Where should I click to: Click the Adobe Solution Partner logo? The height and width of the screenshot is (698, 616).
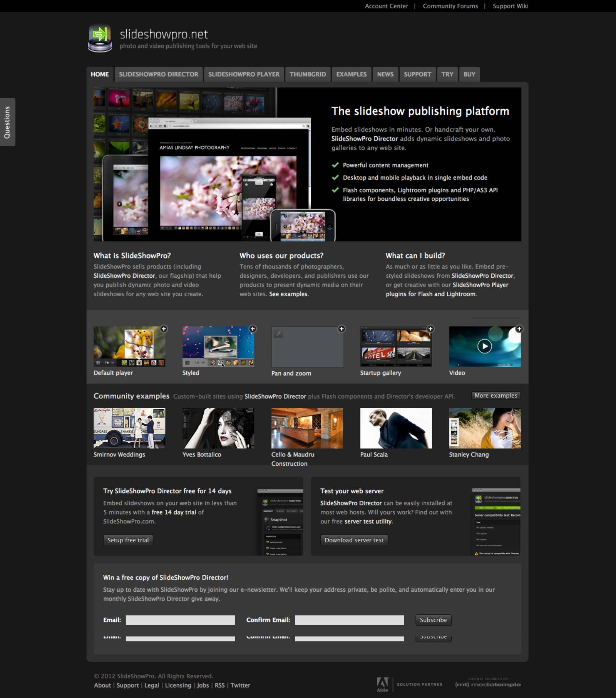[x=409, y=685]
